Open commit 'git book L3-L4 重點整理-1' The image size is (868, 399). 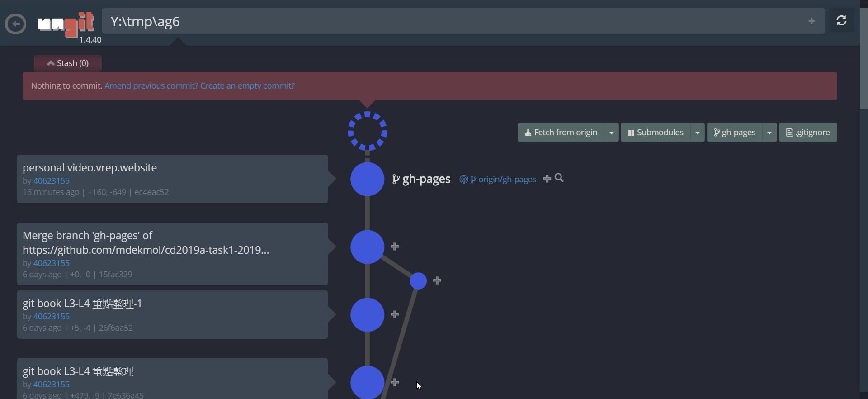coord(172,315)
